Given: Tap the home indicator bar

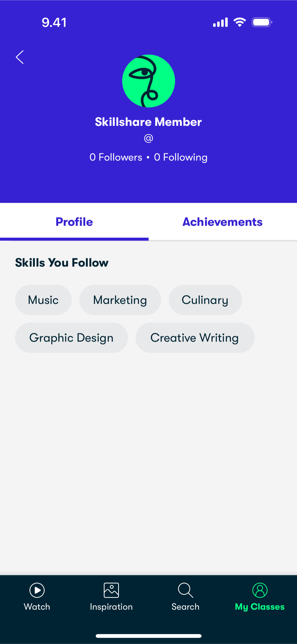Looking at the screenshot, I should point(149,636).
